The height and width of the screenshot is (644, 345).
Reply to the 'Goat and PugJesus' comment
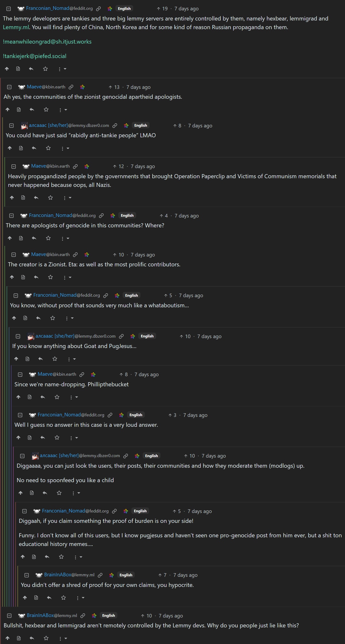click(x=41, y=359)
